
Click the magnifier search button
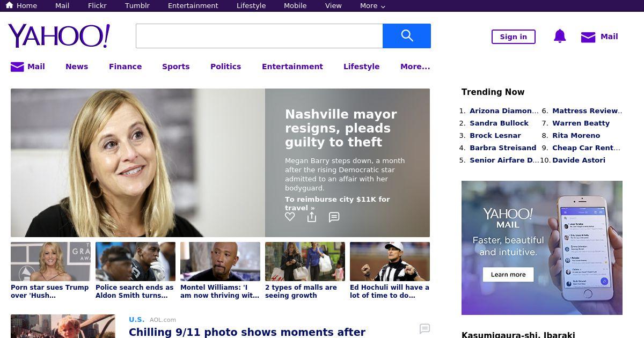click(407, 36)
